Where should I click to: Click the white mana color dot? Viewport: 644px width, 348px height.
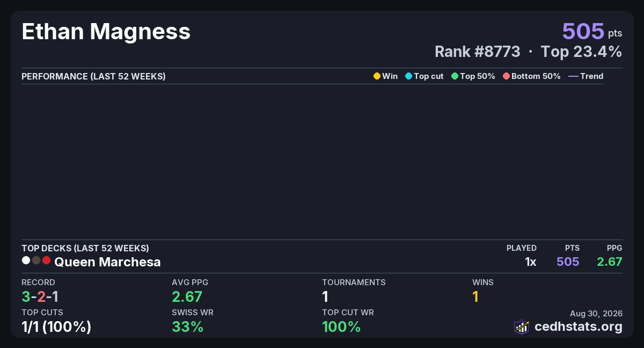click(26, 260)
